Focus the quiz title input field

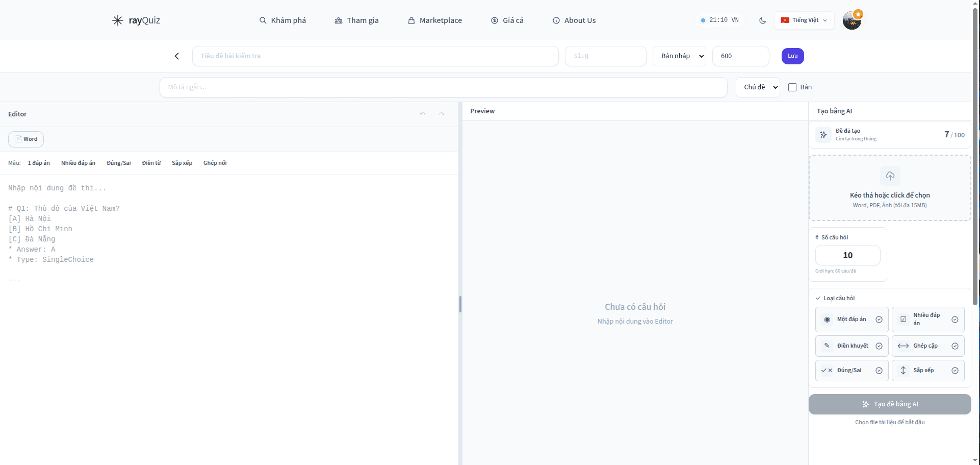point(375,56)
